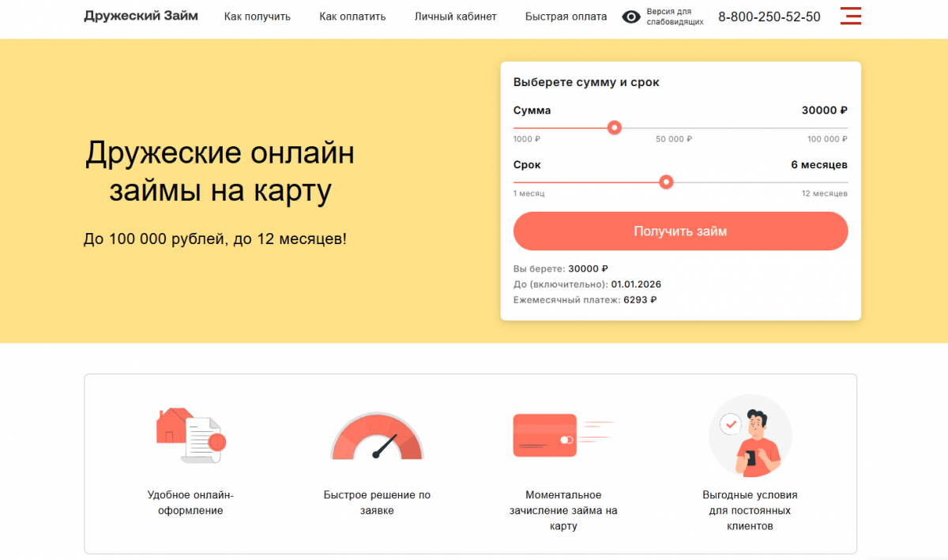Click the Дружеский Займ logo
The width and height of the screenshot is (948, 560).
(141, 16)
